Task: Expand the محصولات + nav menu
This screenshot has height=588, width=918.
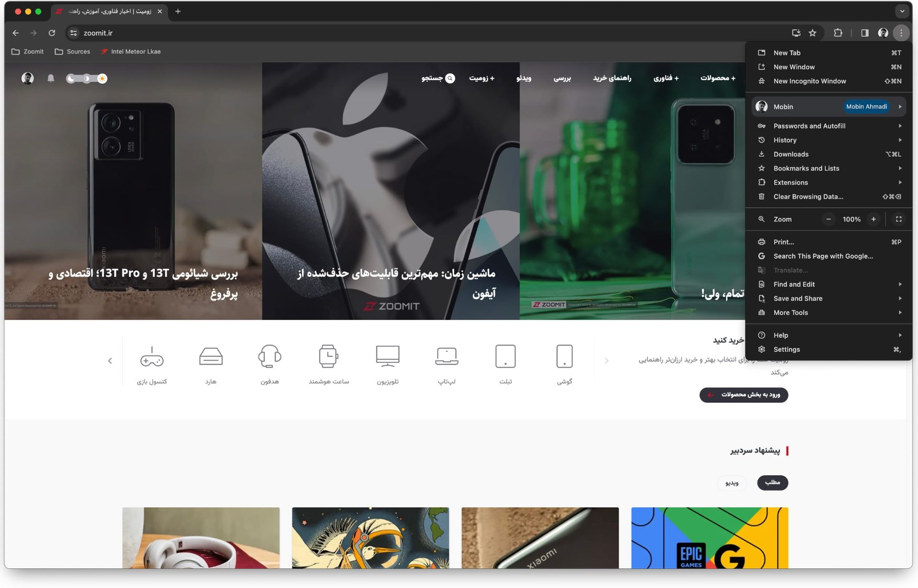Action: point(718,78)
